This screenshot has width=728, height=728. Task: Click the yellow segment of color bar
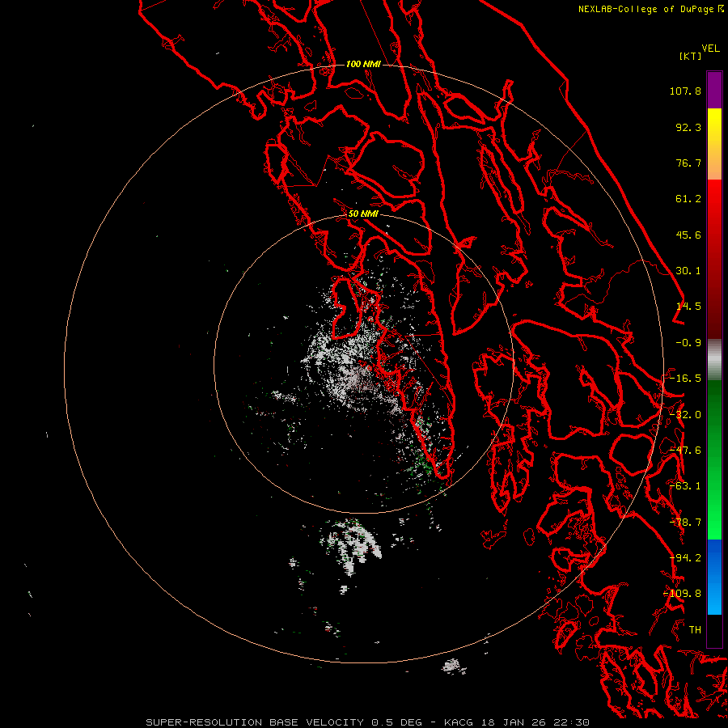[x=714, y=125]
